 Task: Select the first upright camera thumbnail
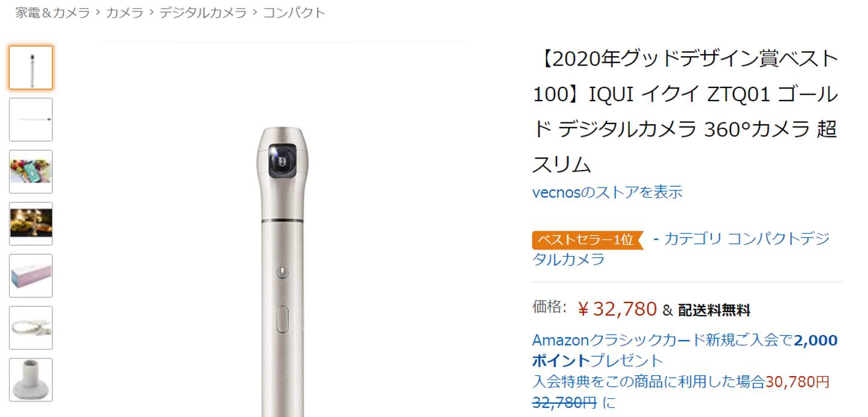[x=31, y=67]
